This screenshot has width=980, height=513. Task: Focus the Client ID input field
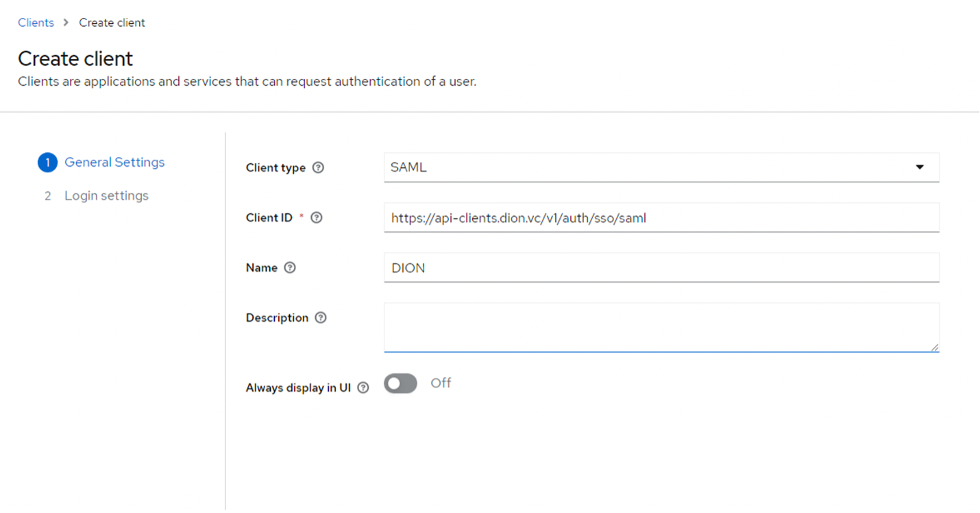tap(661, 217)
